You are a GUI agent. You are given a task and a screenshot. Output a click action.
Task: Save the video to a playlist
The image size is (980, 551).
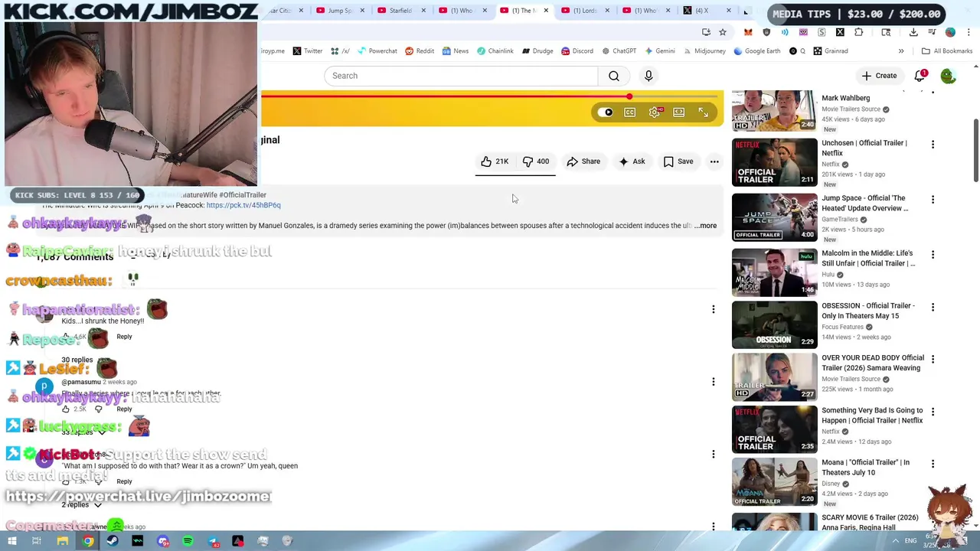click(x=678, y=161)
